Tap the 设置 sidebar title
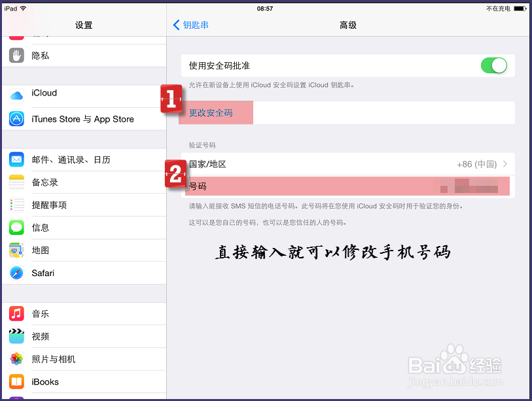 tap(84, 25)
